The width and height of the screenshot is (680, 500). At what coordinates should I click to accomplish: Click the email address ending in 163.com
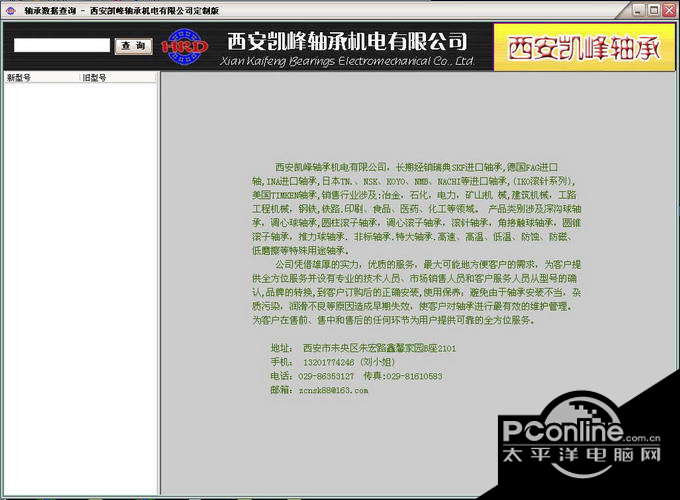[333, 390]
